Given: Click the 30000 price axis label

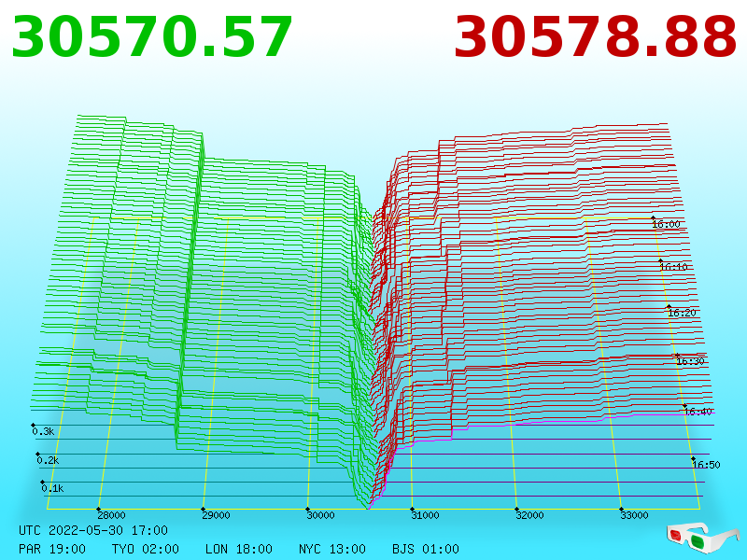Looking at the screenshot, I should pos(320,515).
